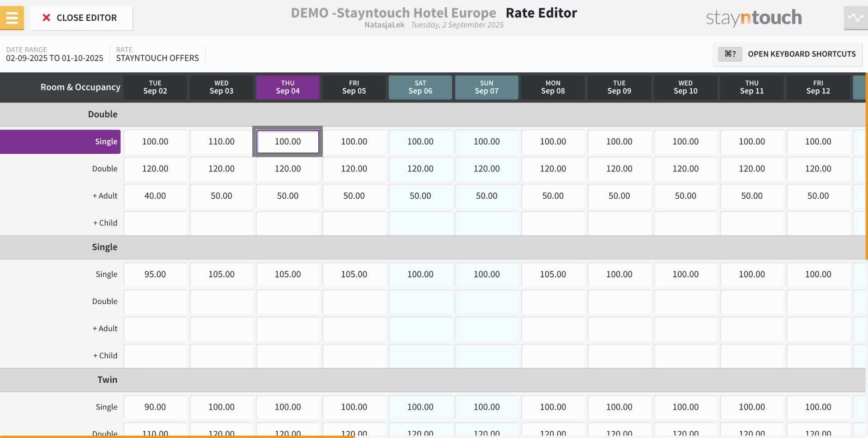Edit Single room Single rate 100.00 on Sep 06
The image size is (868, 438).
point(420,274)
